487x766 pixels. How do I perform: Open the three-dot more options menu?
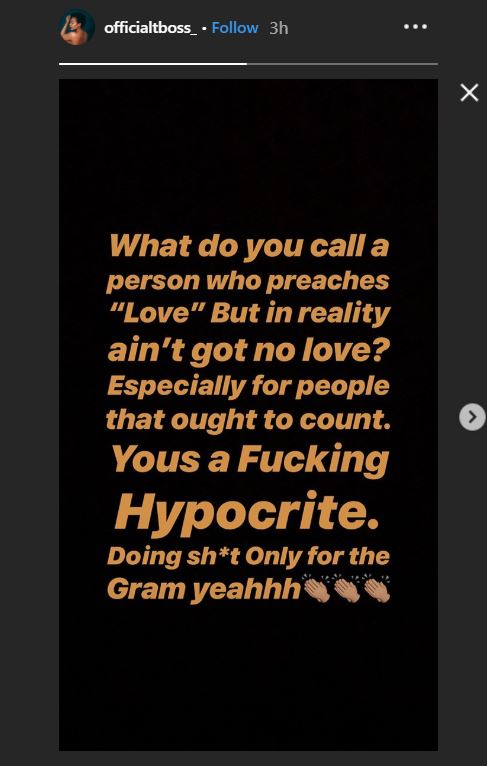click(415, 27)
